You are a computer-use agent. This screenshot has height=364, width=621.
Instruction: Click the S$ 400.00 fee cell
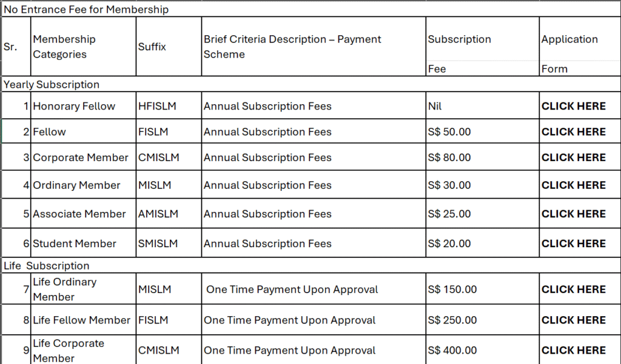(x=452, y=350)
